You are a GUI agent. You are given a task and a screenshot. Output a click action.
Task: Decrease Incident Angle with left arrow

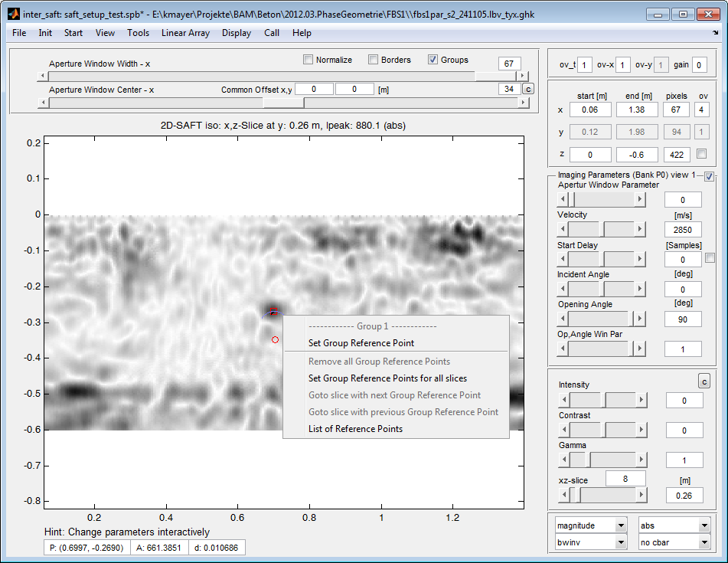562,289
